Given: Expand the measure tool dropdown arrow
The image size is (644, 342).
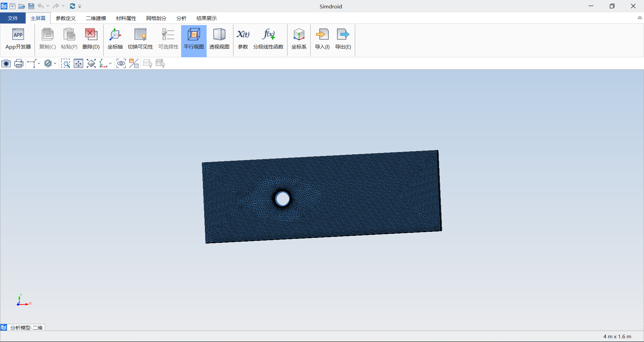Looking at the screenshot, I should 39,63.
